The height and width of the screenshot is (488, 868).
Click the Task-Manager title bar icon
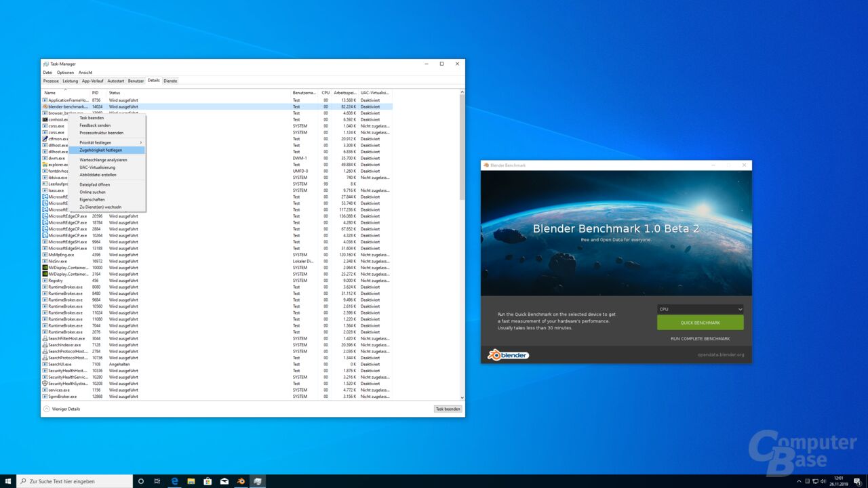46,64
